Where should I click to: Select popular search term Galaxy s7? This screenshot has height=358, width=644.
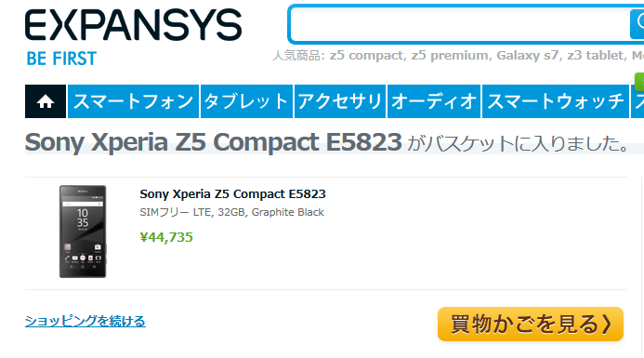coord(528,55)
